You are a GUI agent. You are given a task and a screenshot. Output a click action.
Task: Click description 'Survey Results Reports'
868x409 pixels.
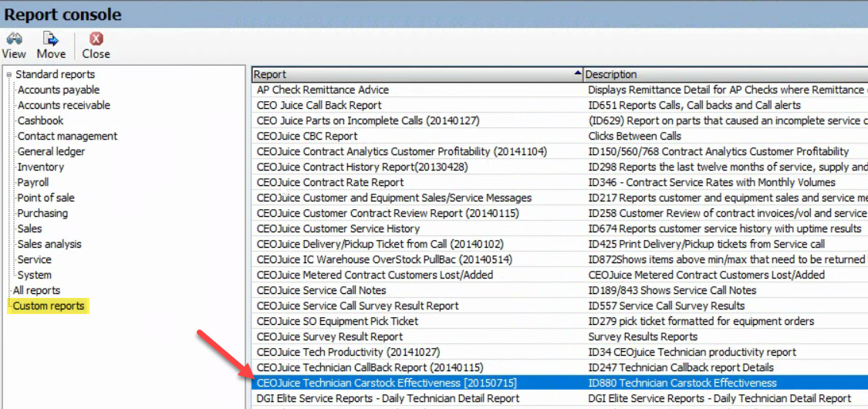(642, 336)
